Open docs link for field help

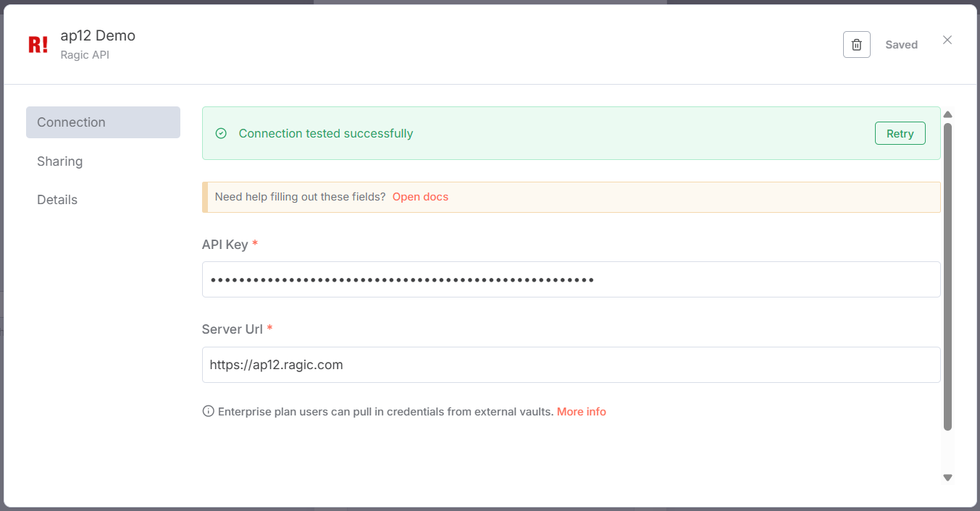pyautogui.click(x=420, y=197)
